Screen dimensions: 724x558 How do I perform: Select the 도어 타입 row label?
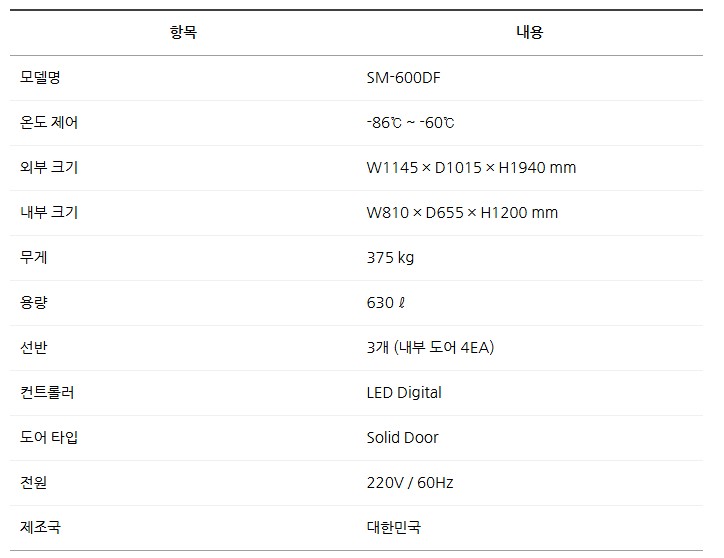pos(49,437)
